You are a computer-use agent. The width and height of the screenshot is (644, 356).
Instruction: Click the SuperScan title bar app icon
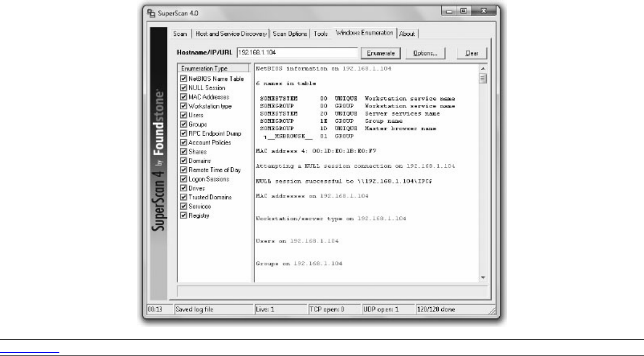point(150,12)
